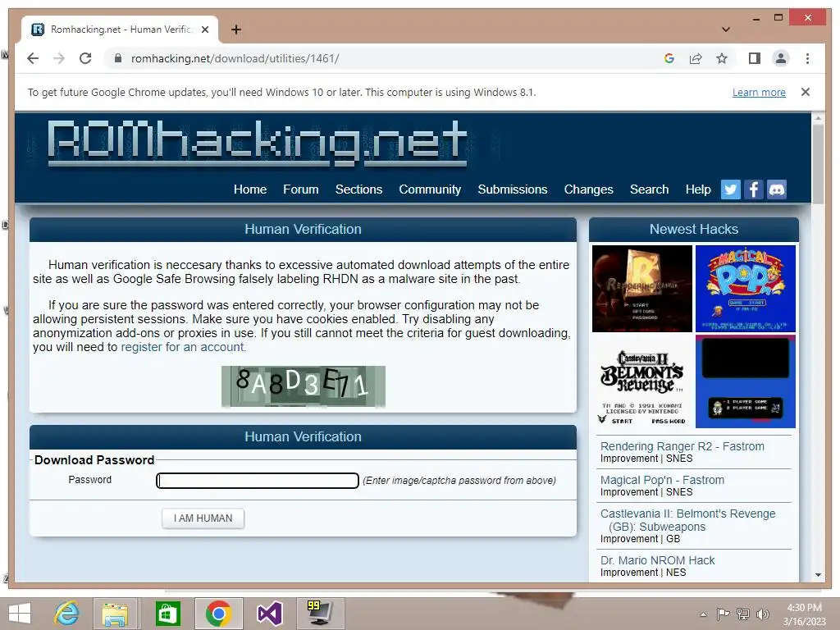Click the captcha image 8A8D3E71
The height and width of the screenshot is (630, 840).
point(304,386)
